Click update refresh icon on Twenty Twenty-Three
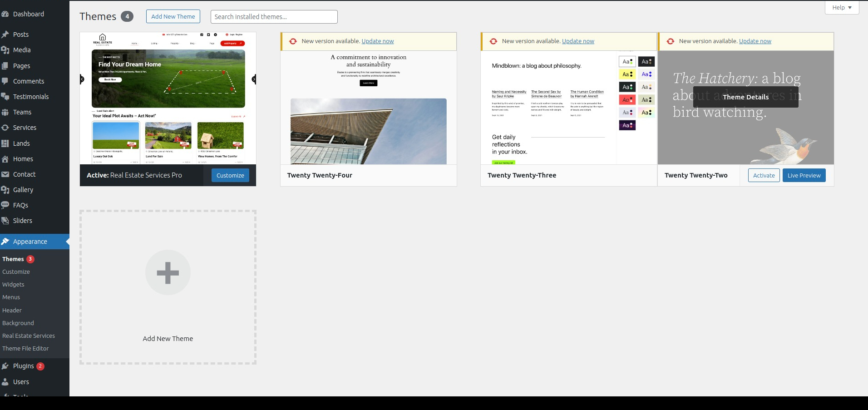This screenshot has width=868, height=410. coord(493,41)
